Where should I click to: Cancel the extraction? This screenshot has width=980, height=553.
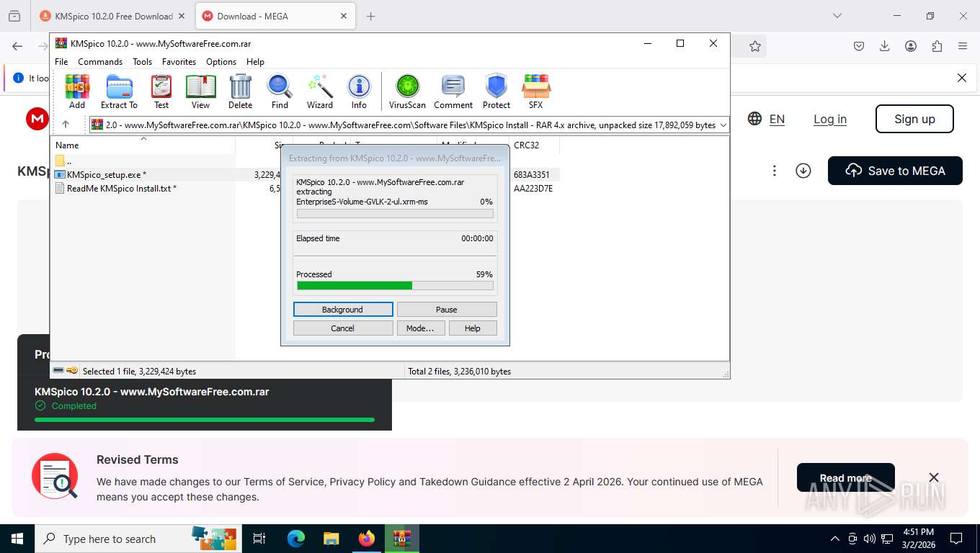click(x=343, y=328)
